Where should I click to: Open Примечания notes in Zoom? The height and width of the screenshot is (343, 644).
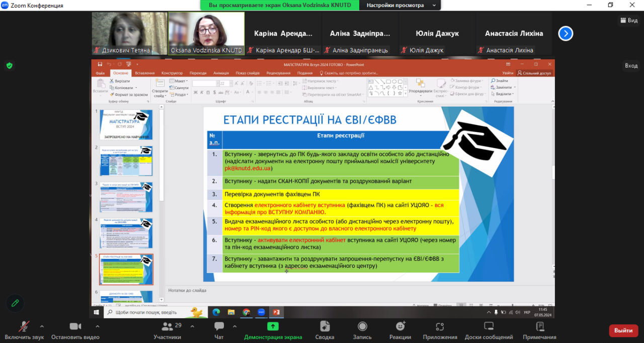[539, 330]
